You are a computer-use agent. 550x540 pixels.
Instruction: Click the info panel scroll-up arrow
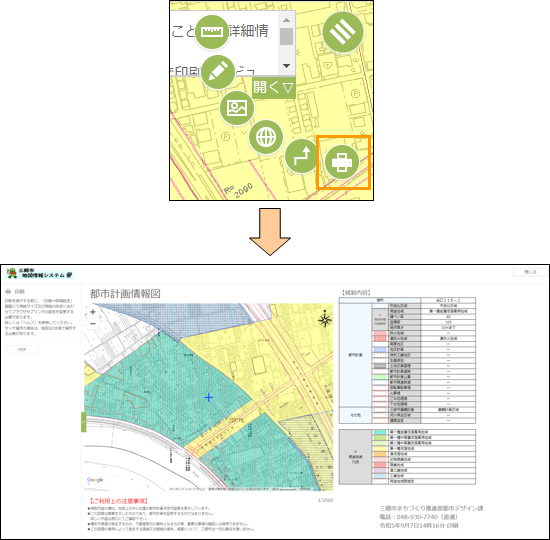tap(287, 20)
